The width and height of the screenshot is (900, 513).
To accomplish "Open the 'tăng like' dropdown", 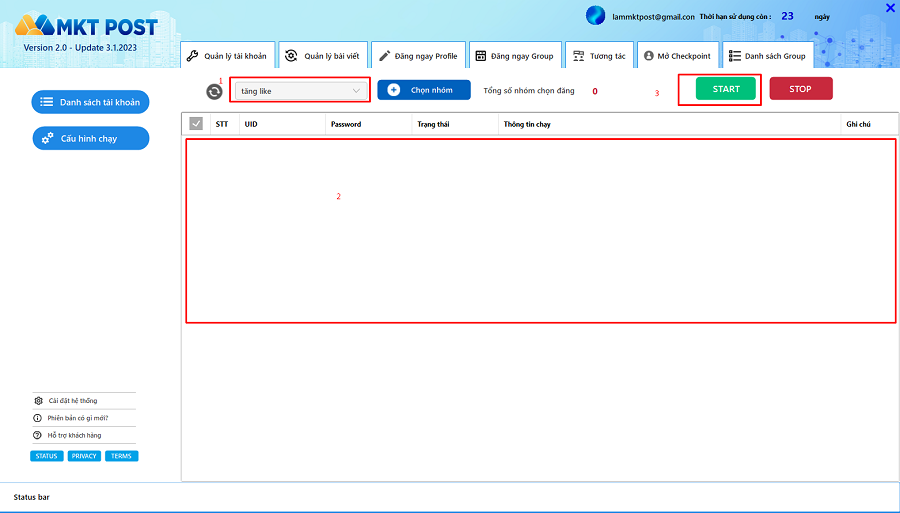I will coord(300,91).
